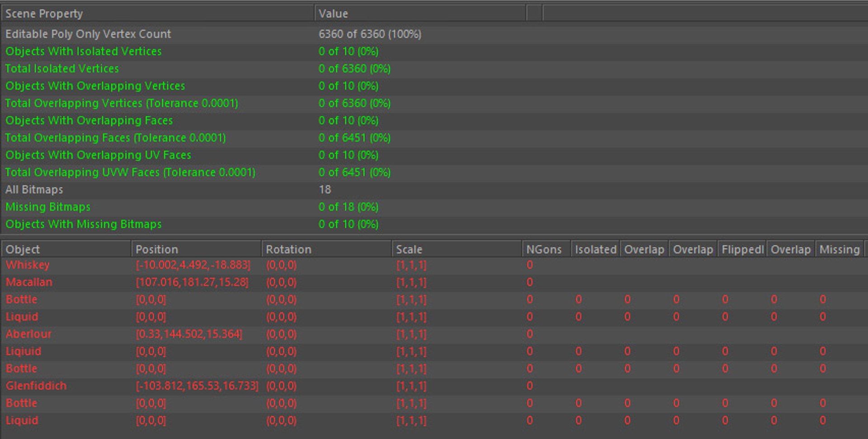Click the value beside 'Total Overlapping Faces'
This screenshot has height=439, width=868.
354,138
